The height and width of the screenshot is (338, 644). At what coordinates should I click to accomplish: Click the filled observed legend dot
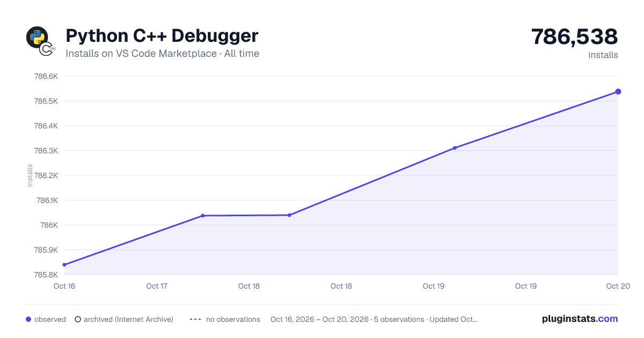(x=28, y=319)
